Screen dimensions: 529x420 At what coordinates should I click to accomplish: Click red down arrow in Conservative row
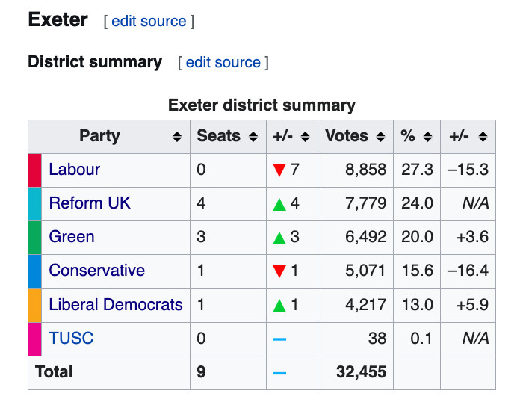coord(279,271)
